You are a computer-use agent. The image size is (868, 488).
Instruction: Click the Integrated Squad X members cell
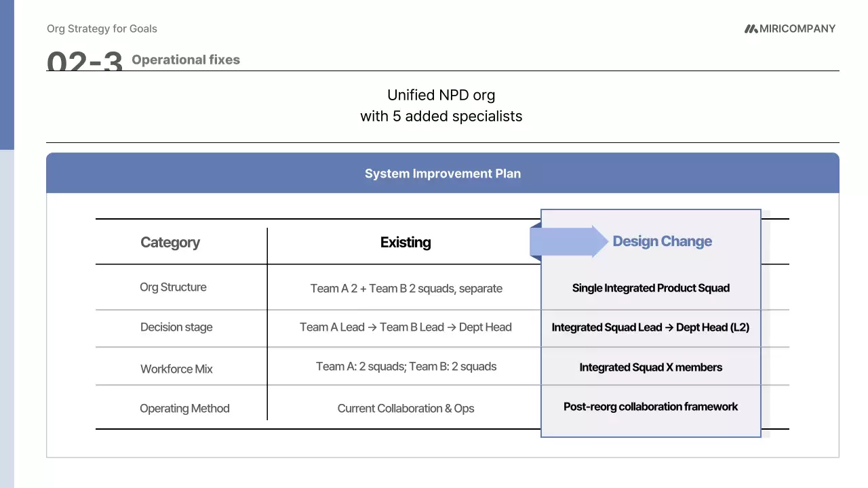tap(650, 367)
